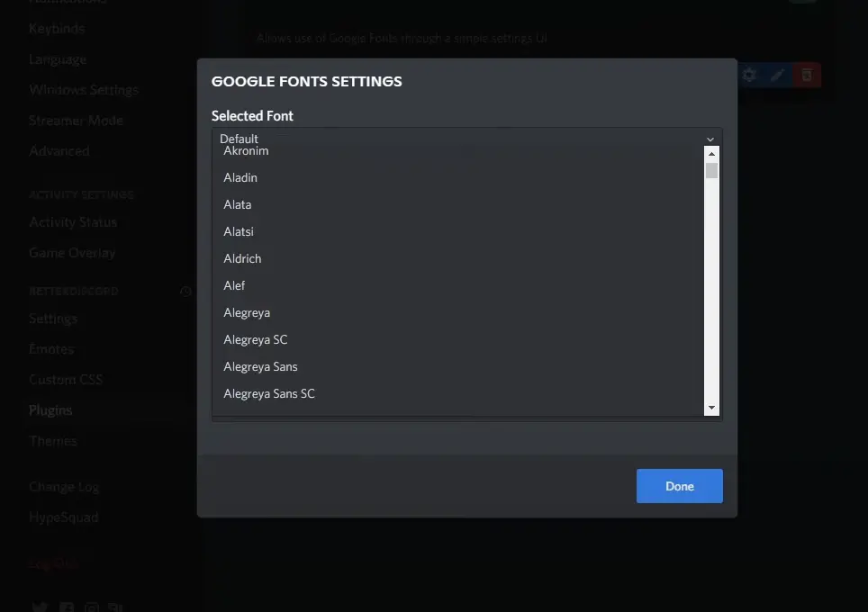Open the Custom CSS section
Screen dimensions: 868x612
(66, 380)
